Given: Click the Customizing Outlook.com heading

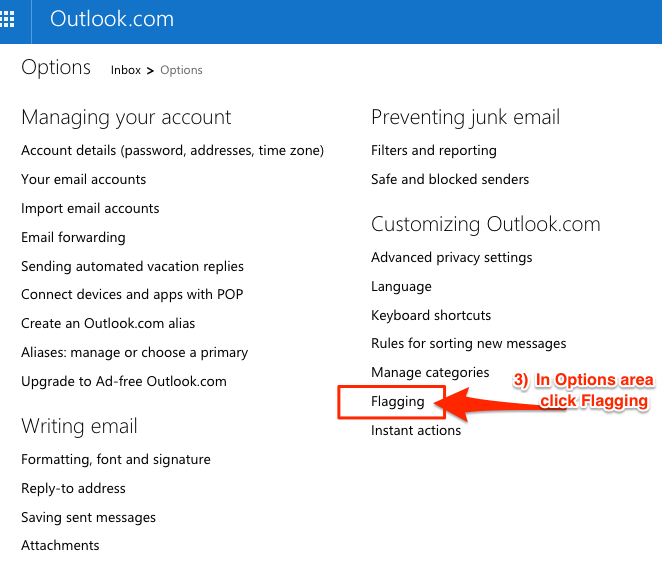Looking at the screenshot, I should [486, 224].
